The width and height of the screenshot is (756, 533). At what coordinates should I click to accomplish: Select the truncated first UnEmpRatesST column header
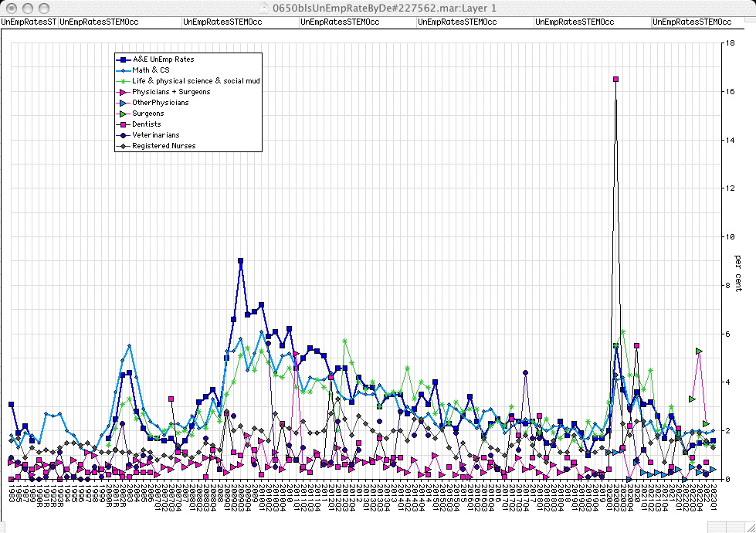coord(29,22)
